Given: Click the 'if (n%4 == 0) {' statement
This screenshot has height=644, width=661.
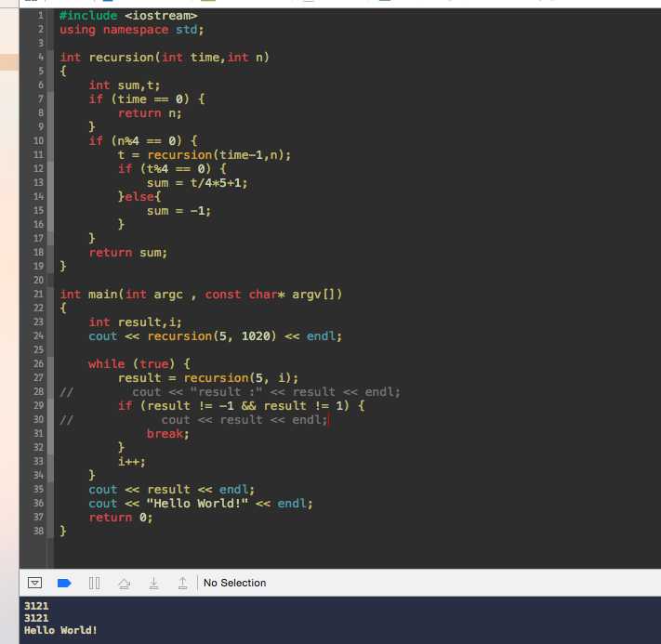Looking at the screenshot, I should tap(143, 140).
